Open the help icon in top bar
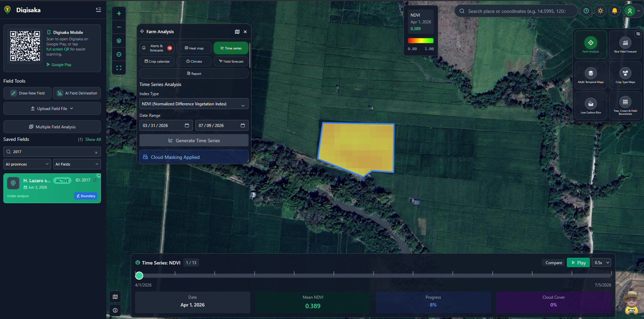The height and width of the screenshot is (319, 644). 586,11
